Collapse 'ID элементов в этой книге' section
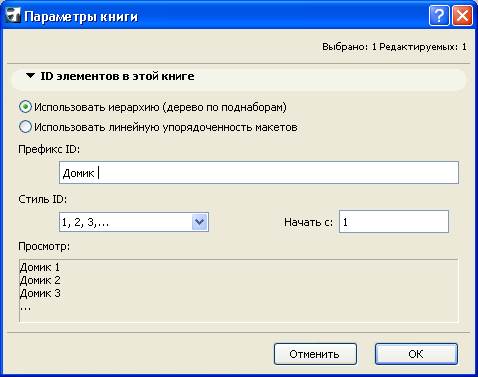The height and width of the screenshot is (377, 478). [x=30, y=76]
